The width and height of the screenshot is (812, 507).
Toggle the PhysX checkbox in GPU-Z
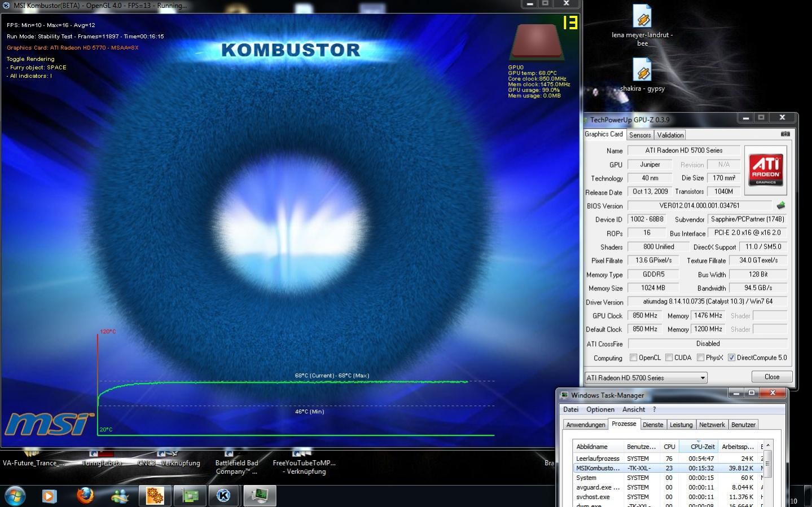click(x=700, y=358)
